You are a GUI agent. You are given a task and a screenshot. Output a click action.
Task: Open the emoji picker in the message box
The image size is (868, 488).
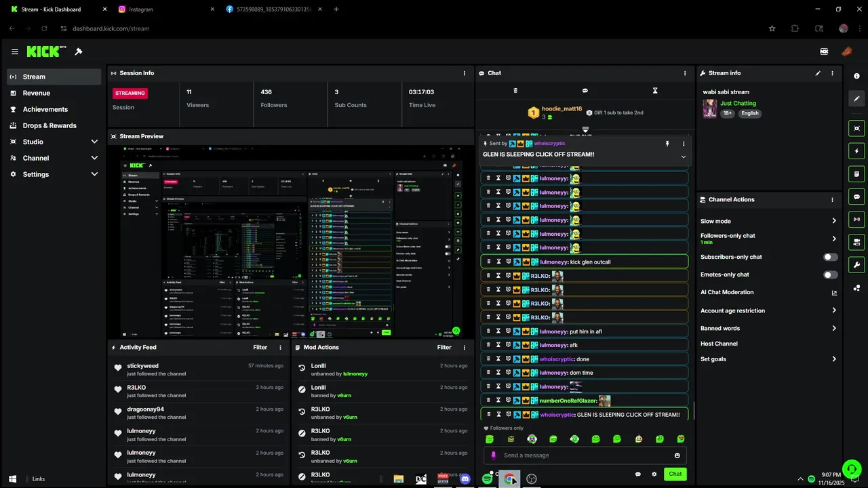coord(677,455)
